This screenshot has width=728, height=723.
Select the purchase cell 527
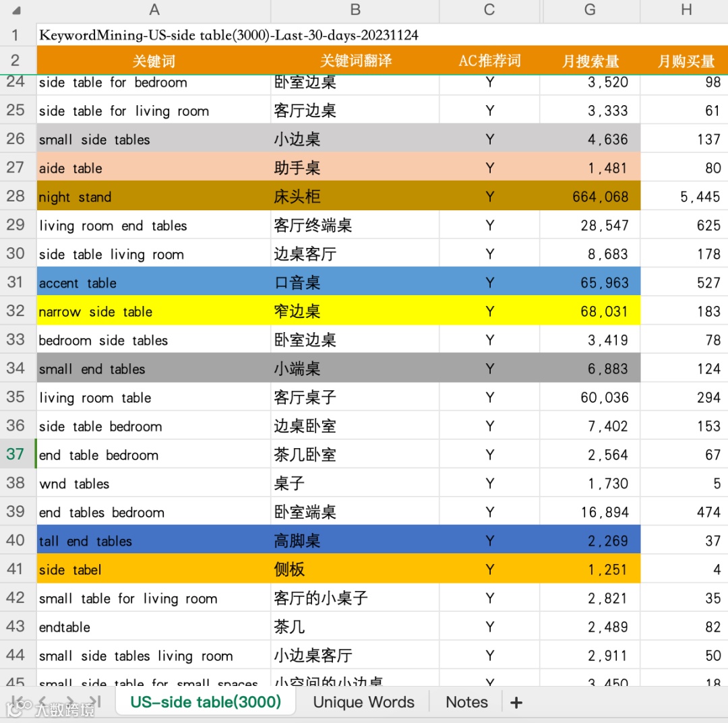(x=684, y=282)
